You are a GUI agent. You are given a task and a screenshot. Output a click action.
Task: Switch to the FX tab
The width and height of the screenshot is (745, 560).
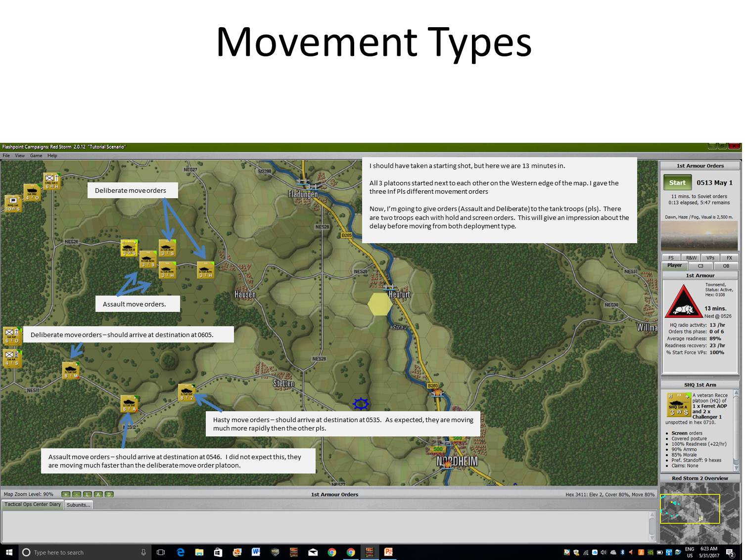point(729,258)
